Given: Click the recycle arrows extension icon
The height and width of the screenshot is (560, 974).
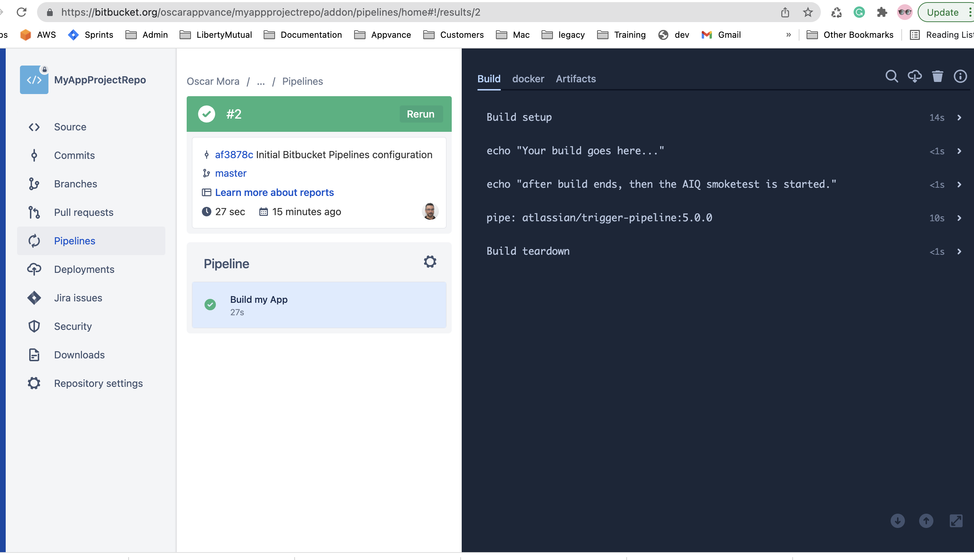Looking at the screenshot, I should pyautogui.click(x=836, y=12).
